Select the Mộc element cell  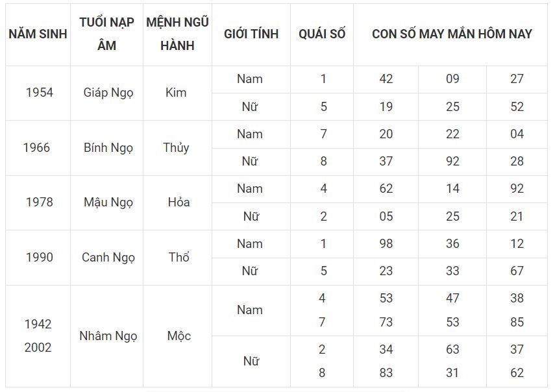pyautogui.click(x=179, y=336)
